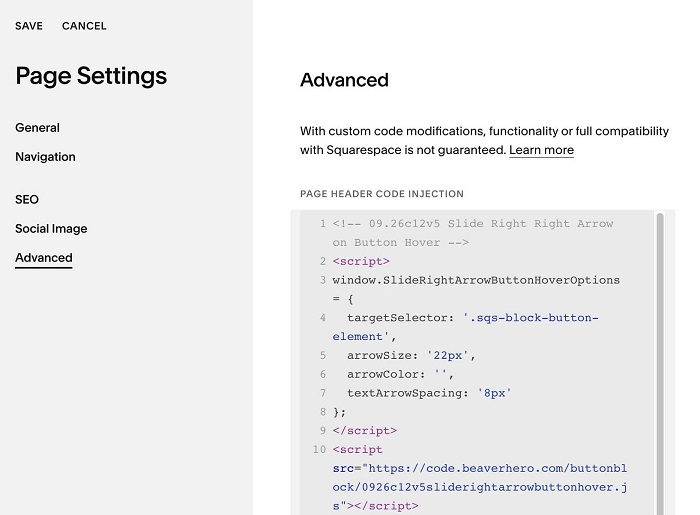The width and height of the screenshot is (700, 515).
Task: Select the Advanced settings section
Action: coord(44,258)
